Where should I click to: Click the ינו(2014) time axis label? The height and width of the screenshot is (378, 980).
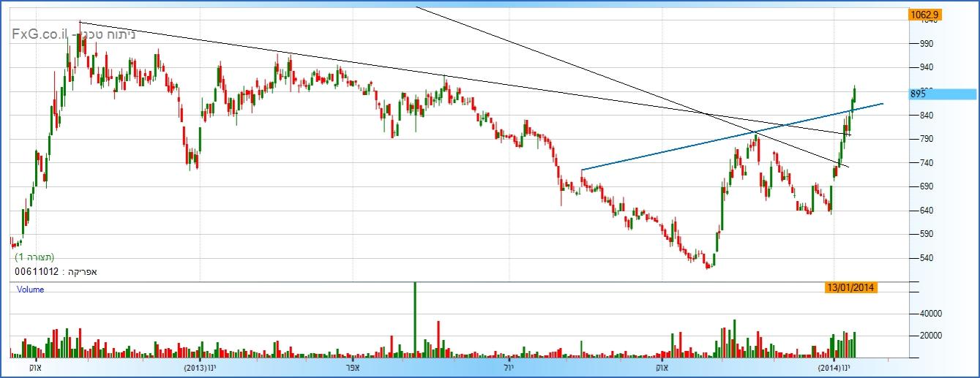coord(834,367)
